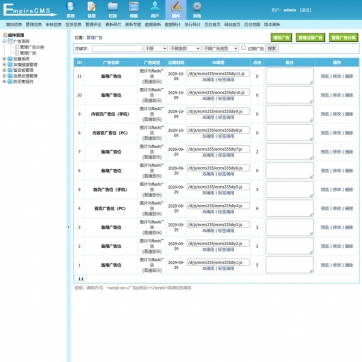362x362 pixels.
Task: Click the green 管理过期广告 button
Action: [x=310, y=38]
